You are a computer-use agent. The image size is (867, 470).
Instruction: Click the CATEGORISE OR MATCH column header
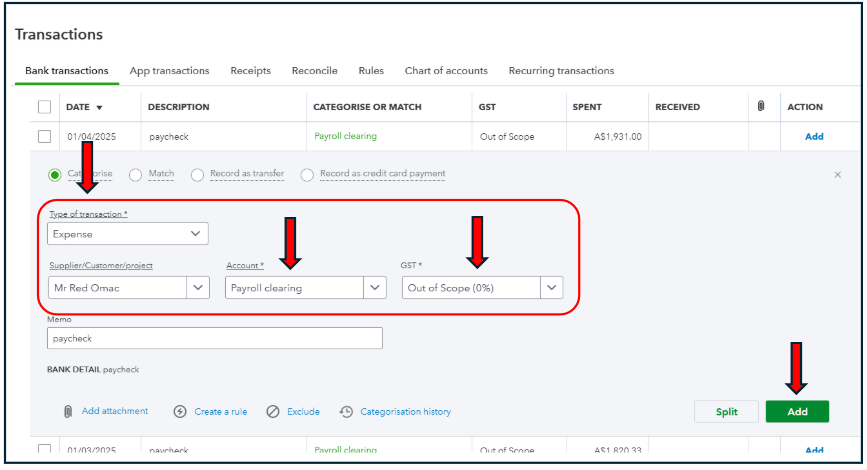coord(367,107)
